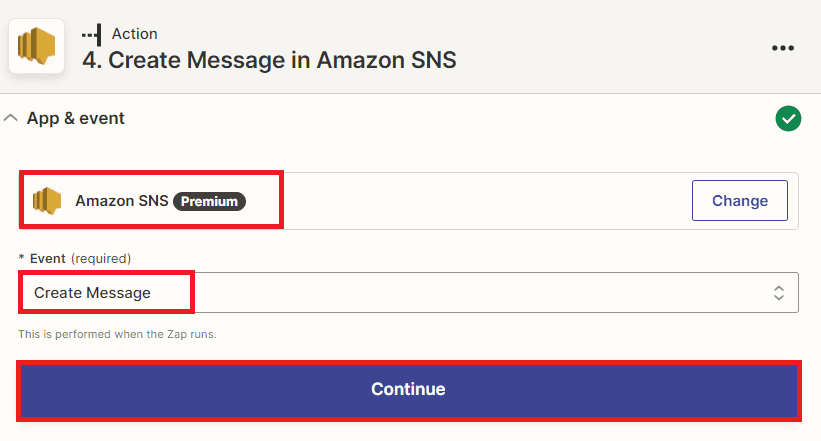Click the required asterisk beside Event
Screen dimensions: 821x441
pyautogui.click(x=22, y=258)
